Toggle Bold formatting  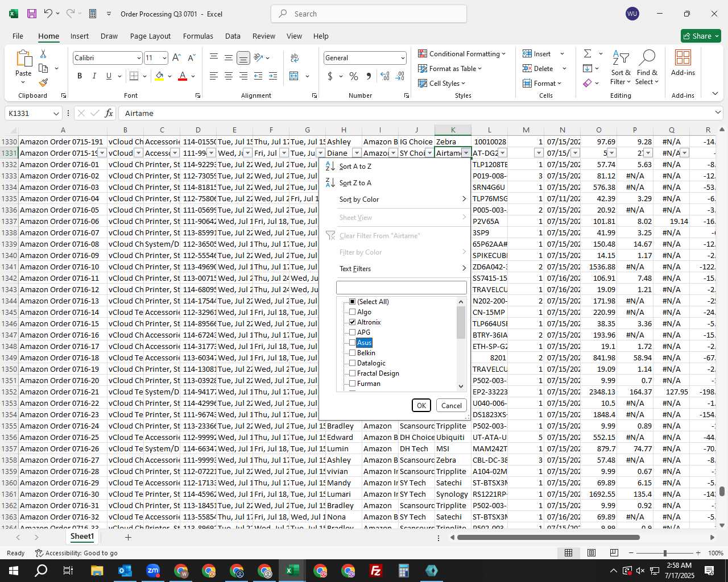[x=80, y=76]
